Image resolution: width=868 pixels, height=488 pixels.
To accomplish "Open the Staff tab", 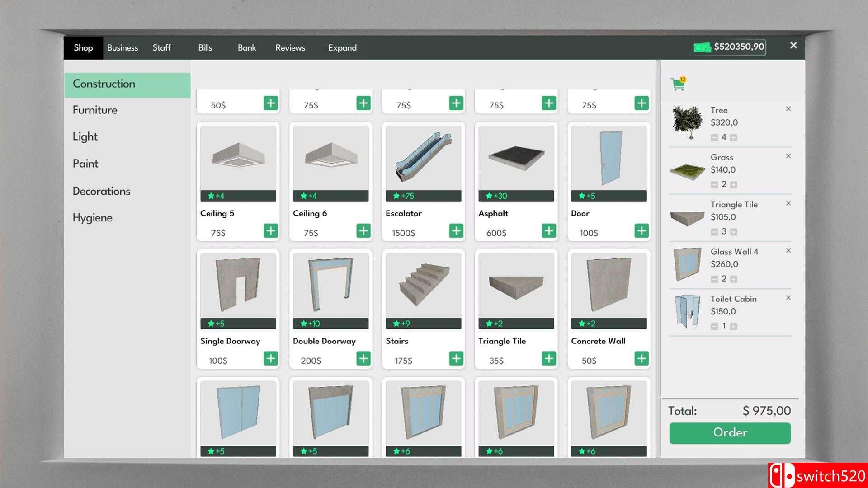I will (x=161, y=48).
